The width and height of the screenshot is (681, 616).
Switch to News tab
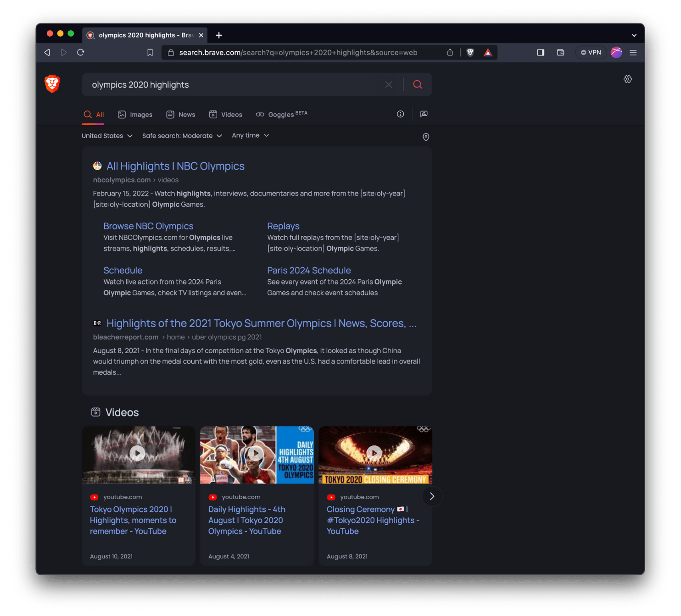coord(181,115)
